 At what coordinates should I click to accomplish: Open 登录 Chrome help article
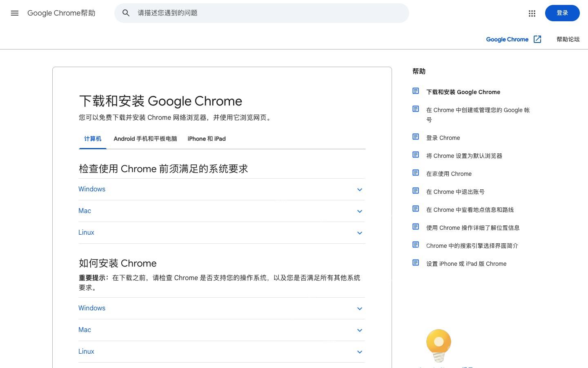[443, 138]
